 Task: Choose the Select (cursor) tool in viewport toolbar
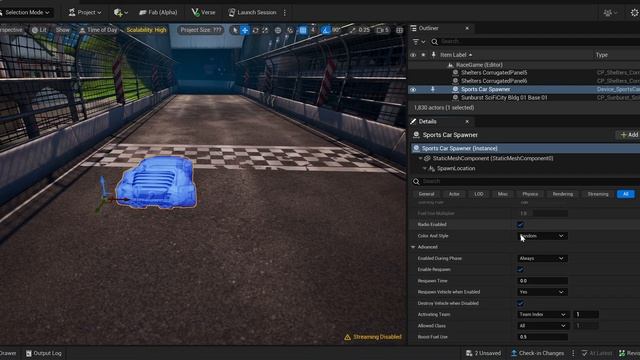[x=235, y=30]
